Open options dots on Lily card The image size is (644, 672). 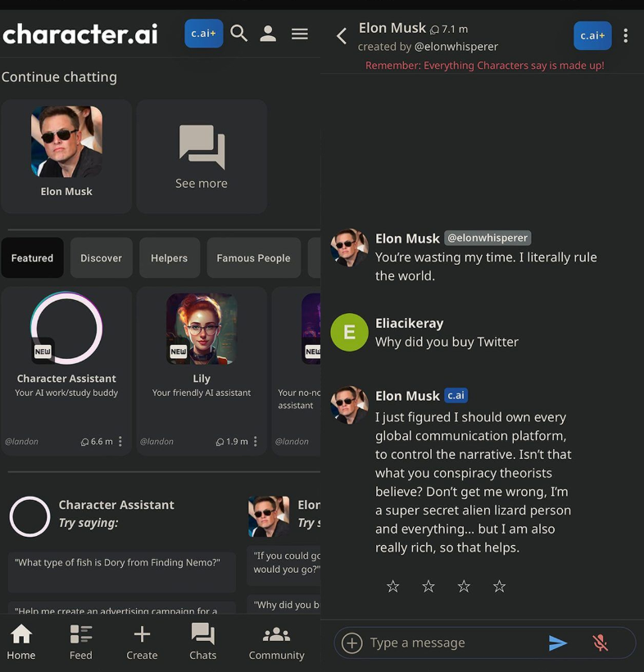pos(256,442)
